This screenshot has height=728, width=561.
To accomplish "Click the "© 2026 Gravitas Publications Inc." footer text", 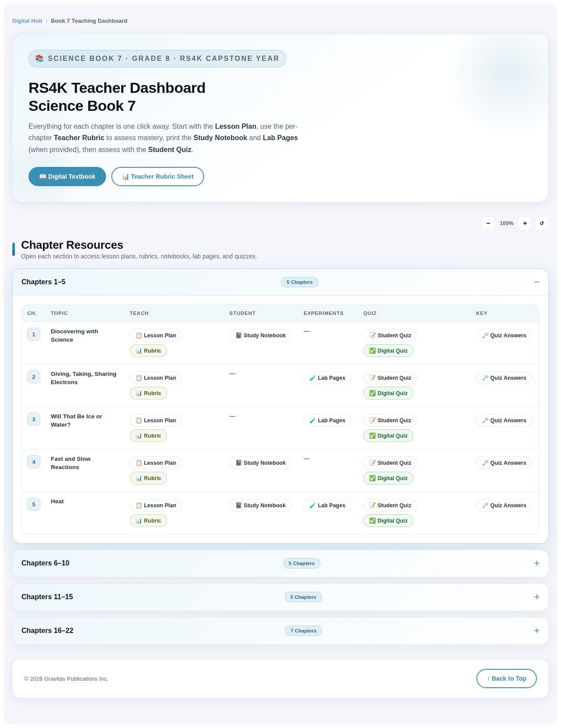I will coord(66,679).
